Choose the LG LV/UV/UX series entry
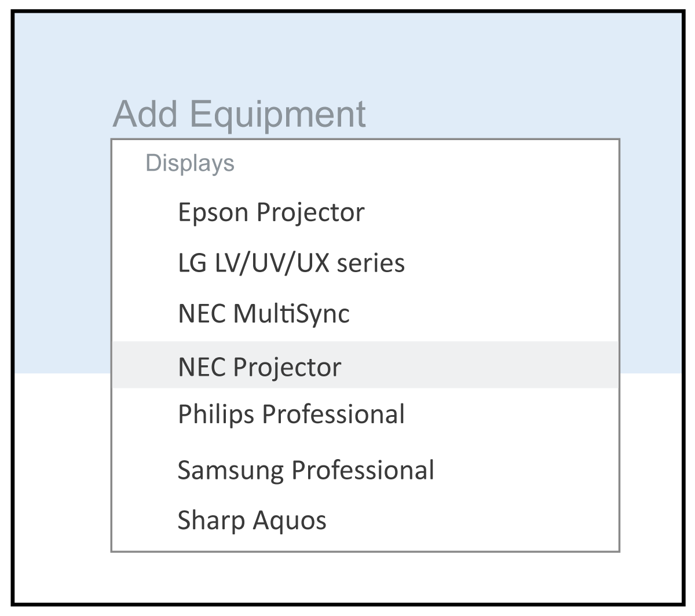Viewport: 695px width, 616px height. (291, 263)
